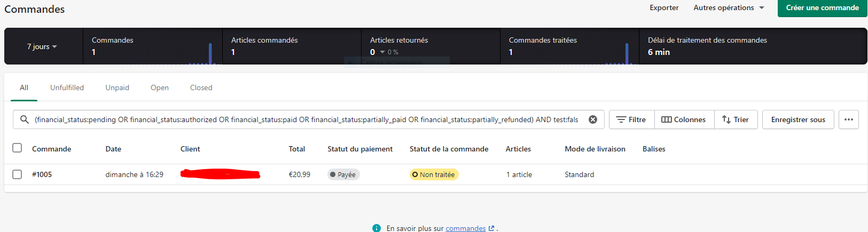Follow the commandes help link
Viewport: 868px width, 232px height.
pyautogui.click(x=466, y=228)
